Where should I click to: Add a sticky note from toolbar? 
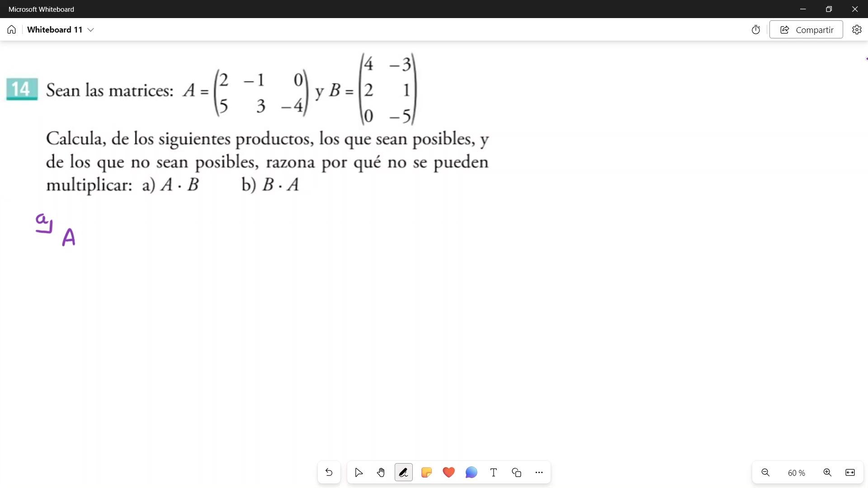click(x=426, y=473)
